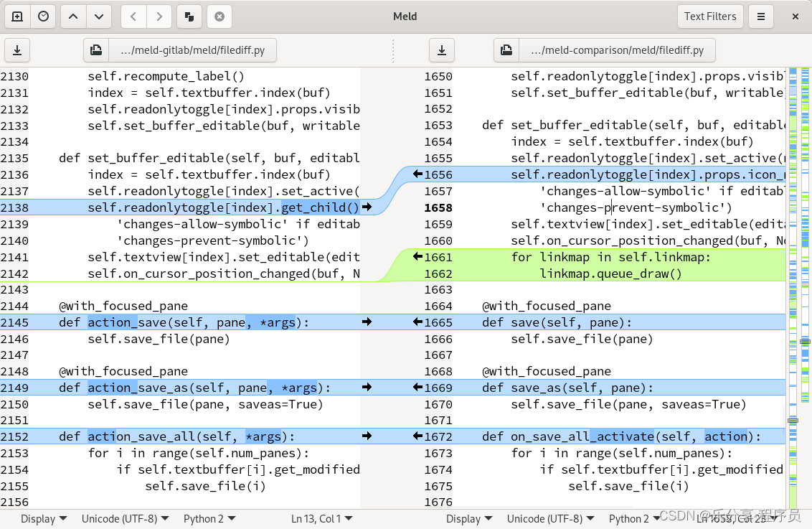
Task: Push line 2152 action_save_all change right
Action: (x=367, y=436)
